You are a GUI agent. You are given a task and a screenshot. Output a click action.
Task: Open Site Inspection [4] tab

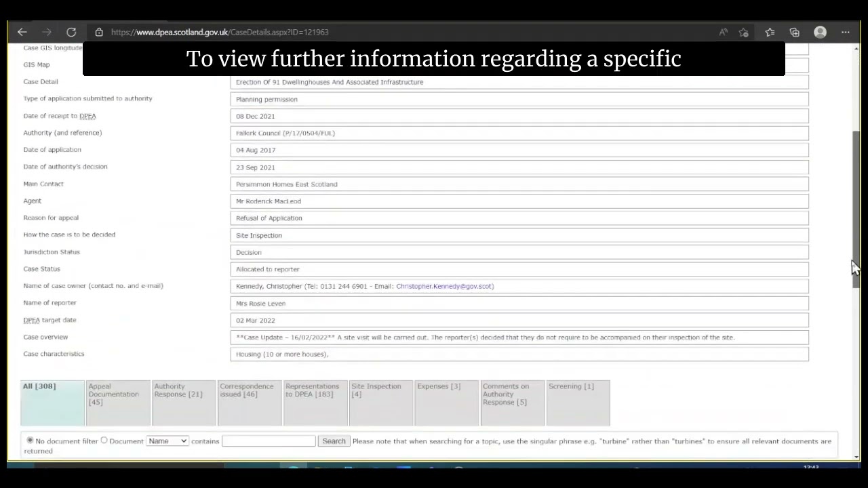point(381,403)
